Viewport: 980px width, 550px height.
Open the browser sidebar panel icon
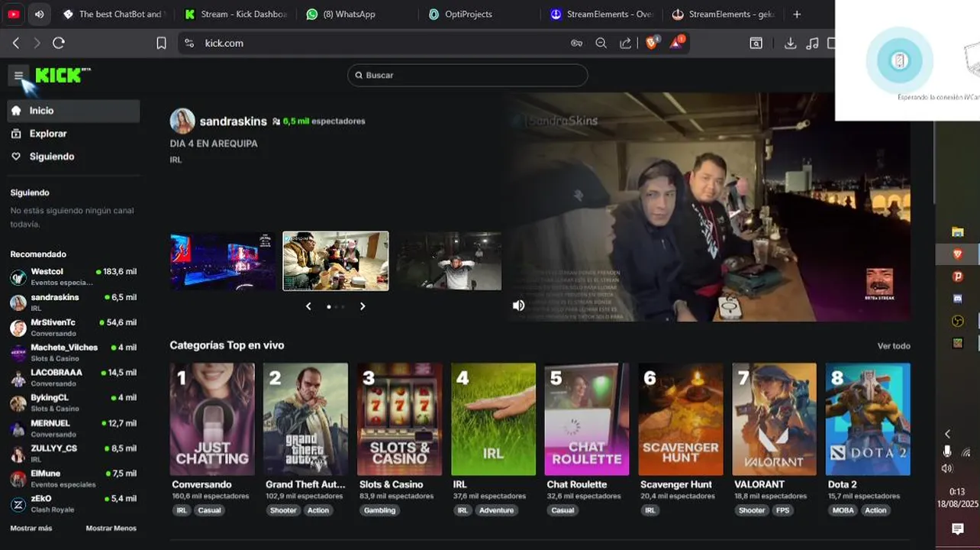756,44
